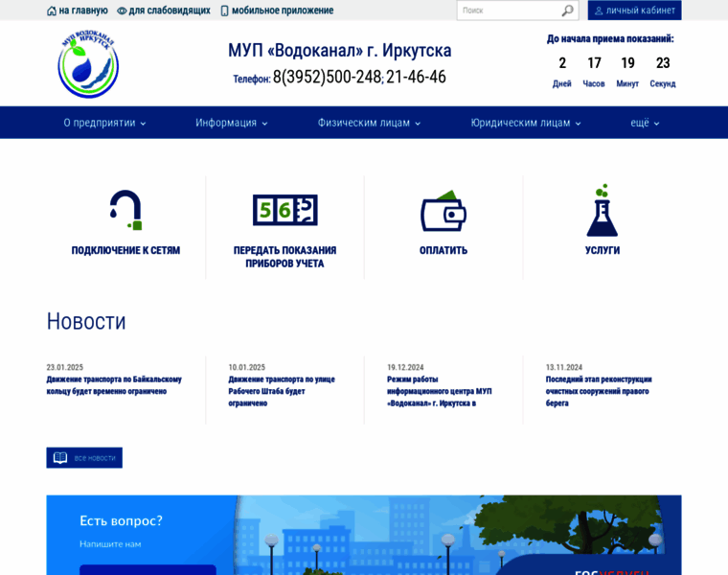Viewport: 728px width, 575px height.
Task: Open news about реконструкции очистных сооружений
Action: coord(599,392)
